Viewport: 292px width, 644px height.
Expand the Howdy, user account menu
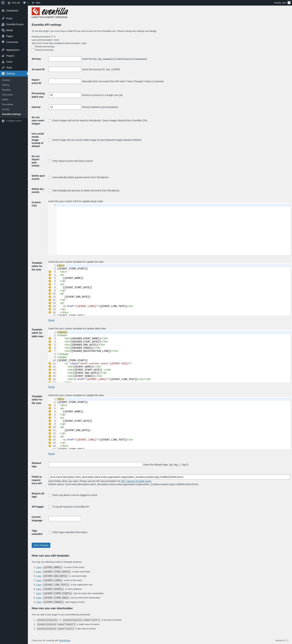(x=280, y=3)
